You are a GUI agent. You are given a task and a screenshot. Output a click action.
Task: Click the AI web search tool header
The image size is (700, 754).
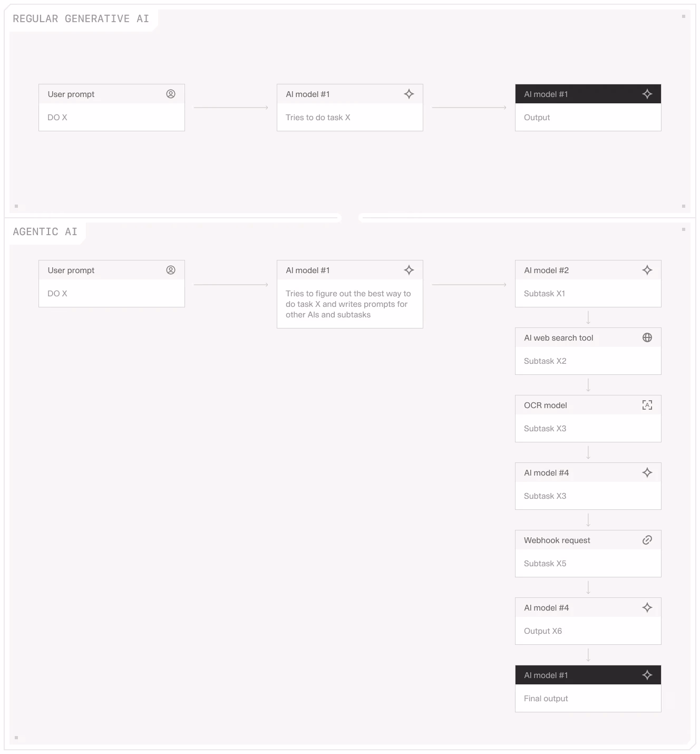(588, 337)
